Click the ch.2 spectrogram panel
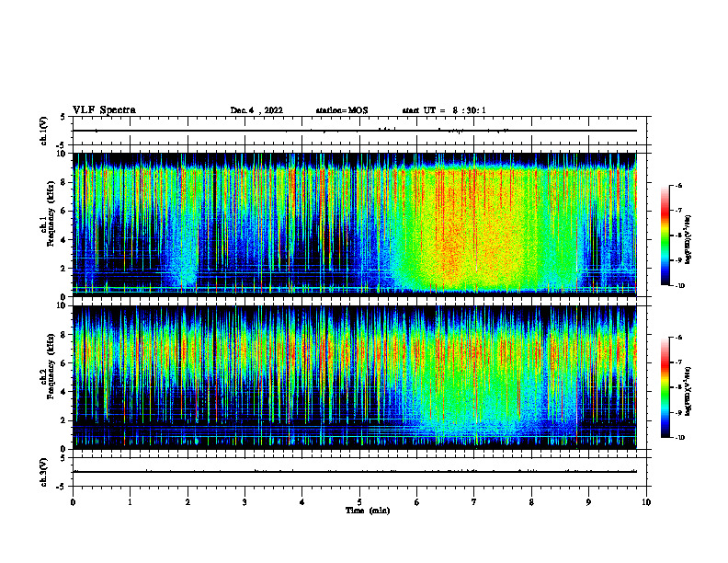The width and height of the screenshot is (728, 563). click(355, 377)
